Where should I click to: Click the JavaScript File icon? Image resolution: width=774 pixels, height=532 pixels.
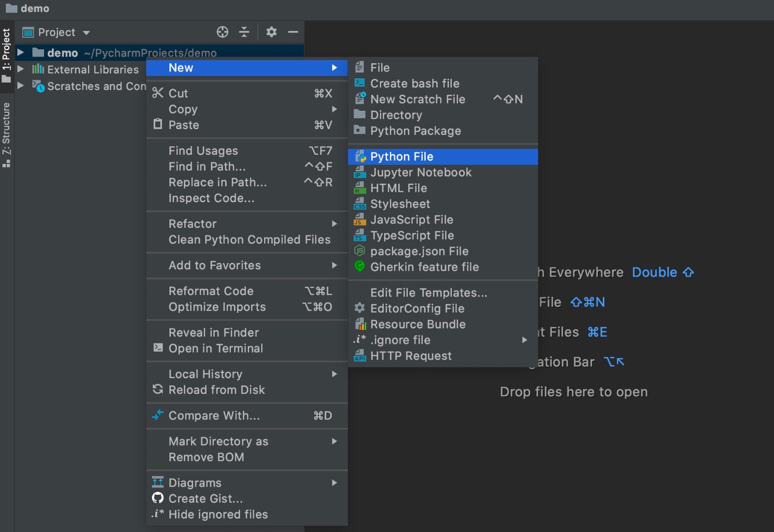(x=360, y=220)
